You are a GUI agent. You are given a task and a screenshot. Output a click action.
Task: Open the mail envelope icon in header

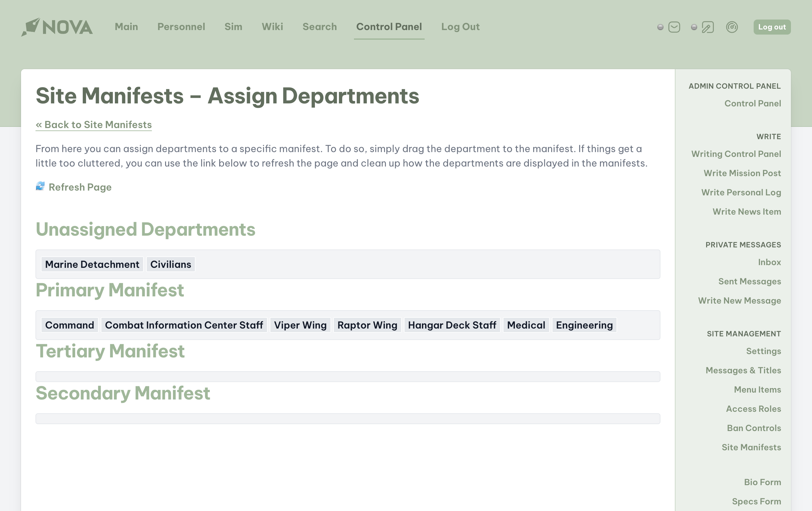674,27
